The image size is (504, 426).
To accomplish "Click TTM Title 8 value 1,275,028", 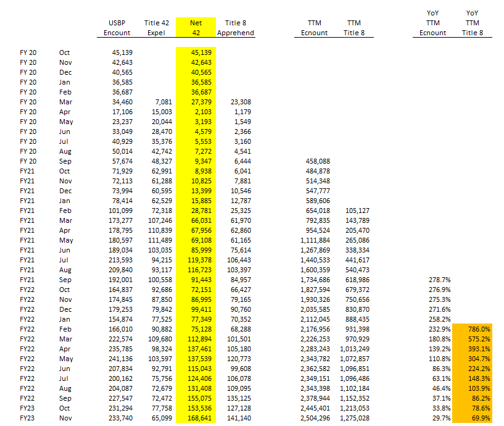I will point(355,418).
